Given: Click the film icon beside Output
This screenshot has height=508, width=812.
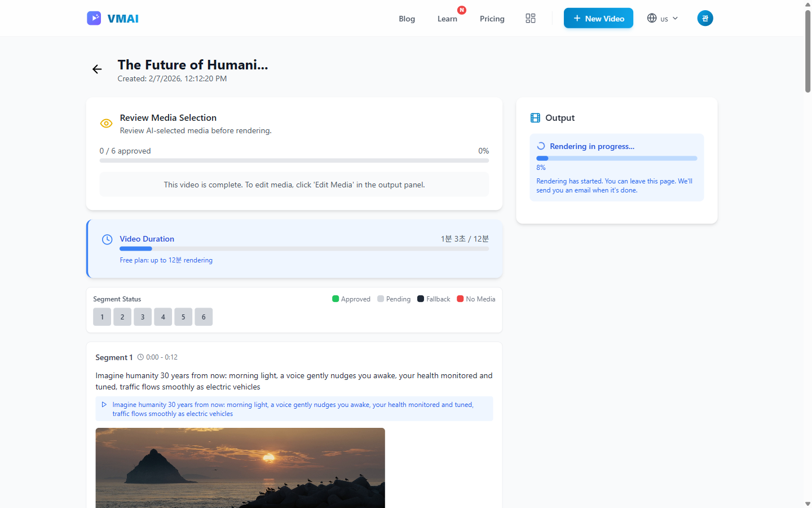Looking at the screenshot, I should pyautogui.click(x=535, y=118).
